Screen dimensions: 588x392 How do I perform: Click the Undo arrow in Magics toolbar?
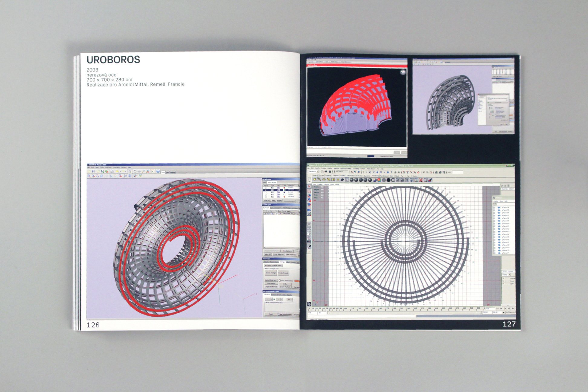117,171
